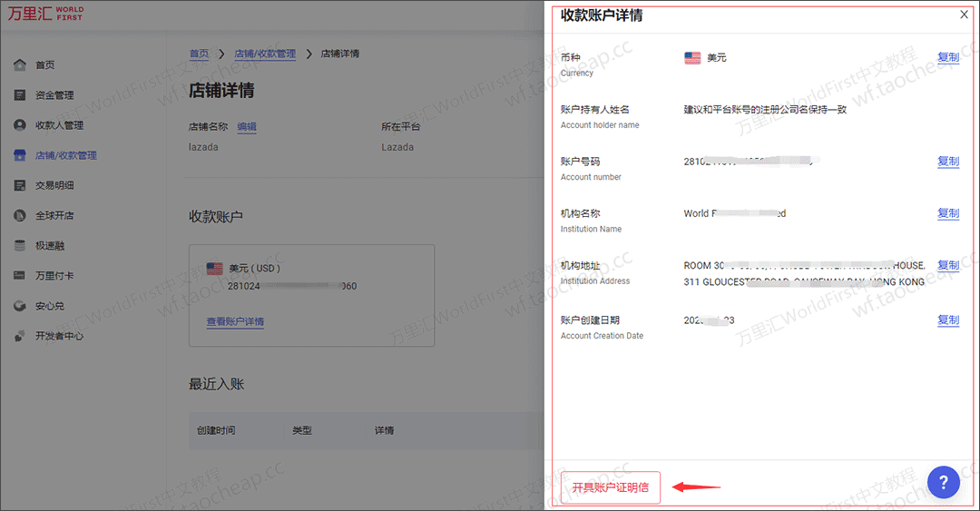Click the 收款人管理 person icon
This screenshot has width=980, height=511.
[x=20, y=125]
